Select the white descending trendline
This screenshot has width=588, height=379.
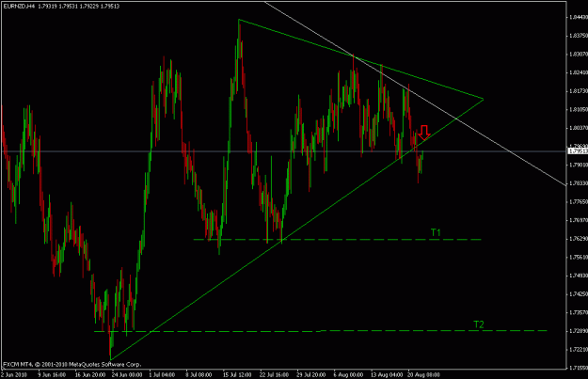click(x=415, y=93)
